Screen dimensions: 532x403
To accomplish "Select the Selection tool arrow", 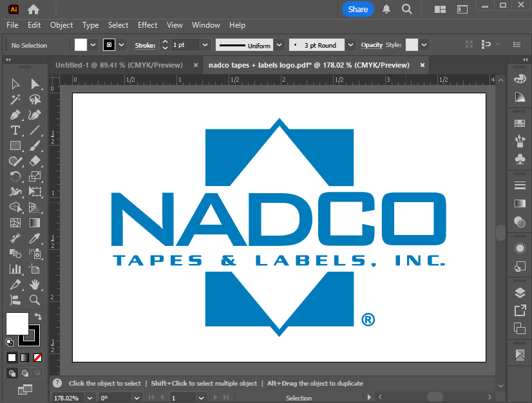I will [15, 84].
